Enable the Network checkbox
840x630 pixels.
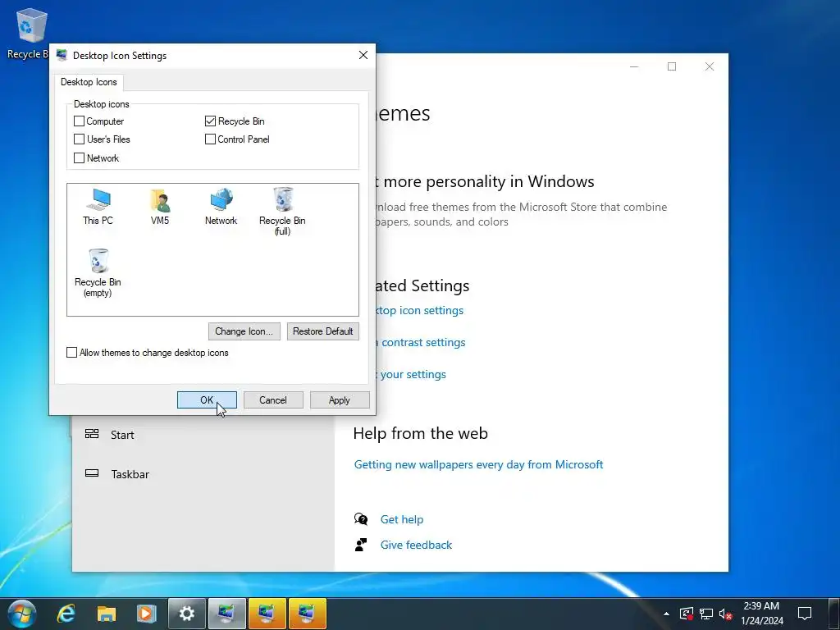[x=79, y=158]
